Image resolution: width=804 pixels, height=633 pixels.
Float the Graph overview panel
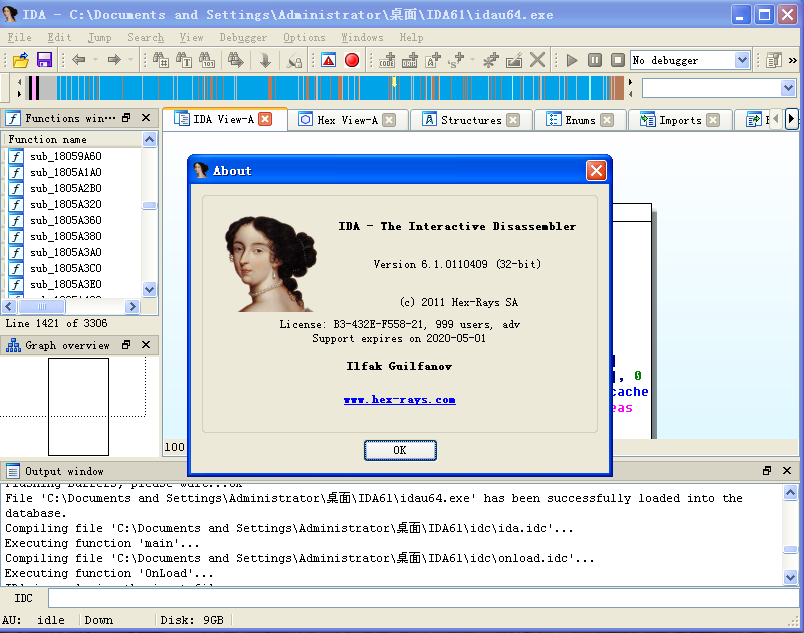click(x=127, y=345)
